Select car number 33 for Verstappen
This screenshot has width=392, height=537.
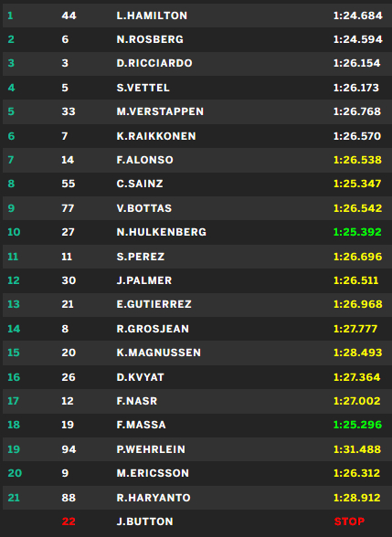(69, 111)
